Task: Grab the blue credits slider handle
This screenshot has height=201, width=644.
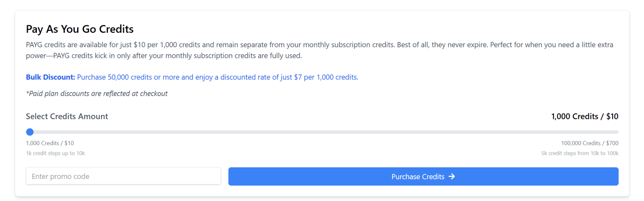Action: point(30,132)
